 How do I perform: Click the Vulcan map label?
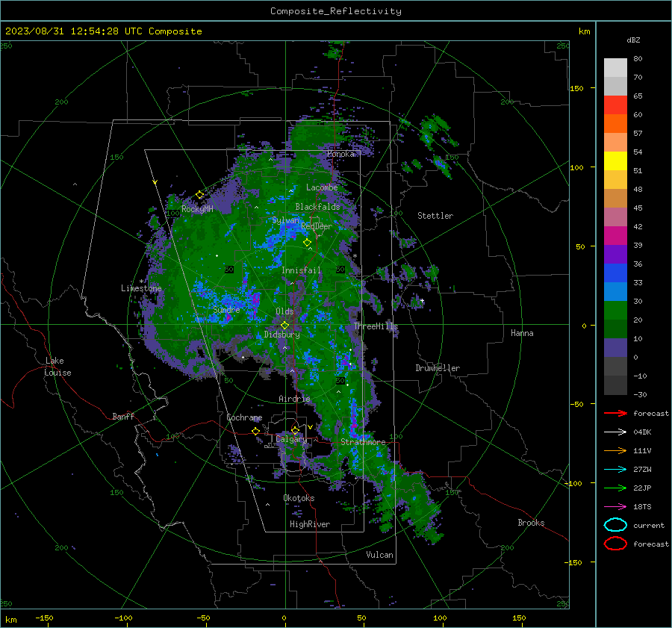(x=379, y=555)
